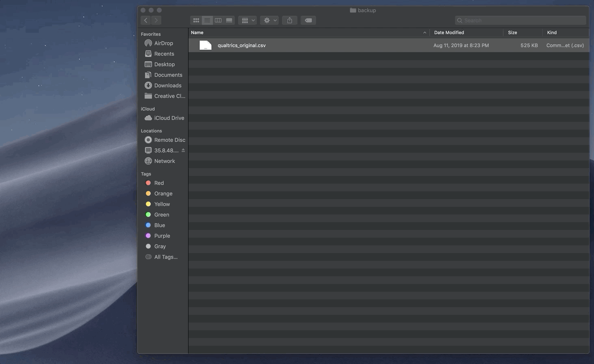Select iCloud Drive in sidebar
This screenshot has width=594, height=364.
169,118
